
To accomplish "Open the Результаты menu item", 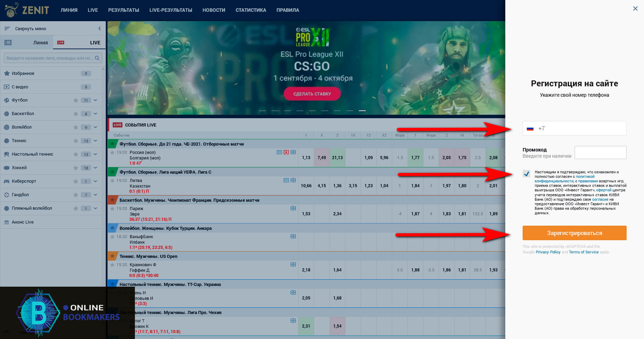I will (123, 10).
